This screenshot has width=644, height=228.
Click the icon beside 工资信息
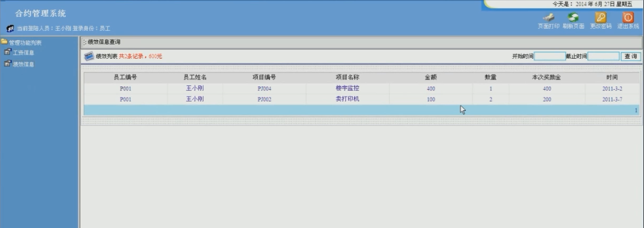pyautogui.click(x=7, y=53)
